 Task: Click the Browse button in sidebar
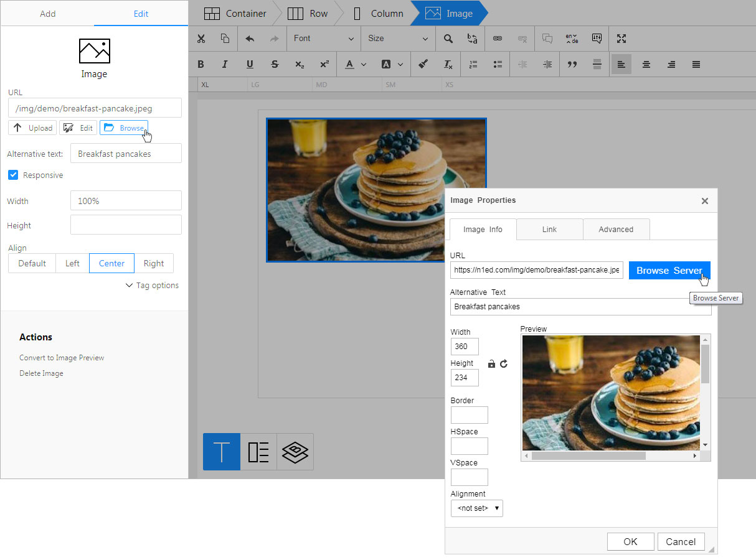point(124,128)
